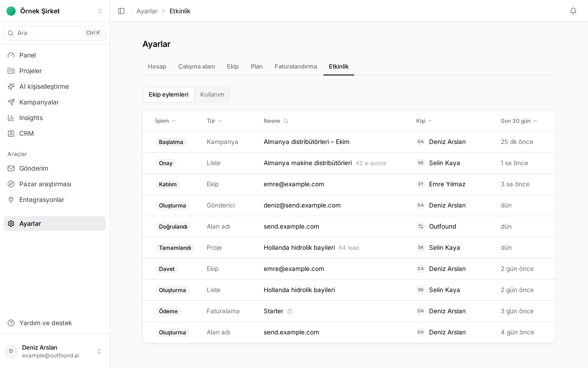Viewport: 588px width, 368px height.
Task: Click the Ayarlar breadcrumb link
Action: [147, 11]
